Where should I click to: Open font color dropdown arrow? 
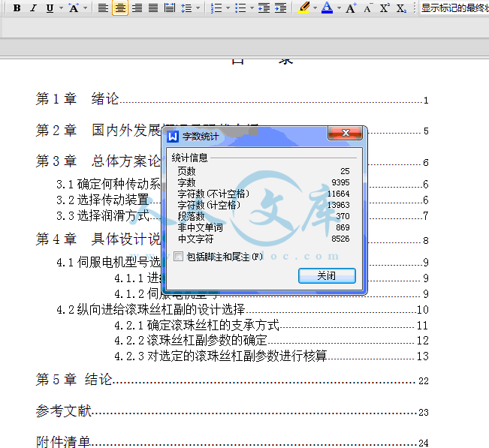[339, 8]
